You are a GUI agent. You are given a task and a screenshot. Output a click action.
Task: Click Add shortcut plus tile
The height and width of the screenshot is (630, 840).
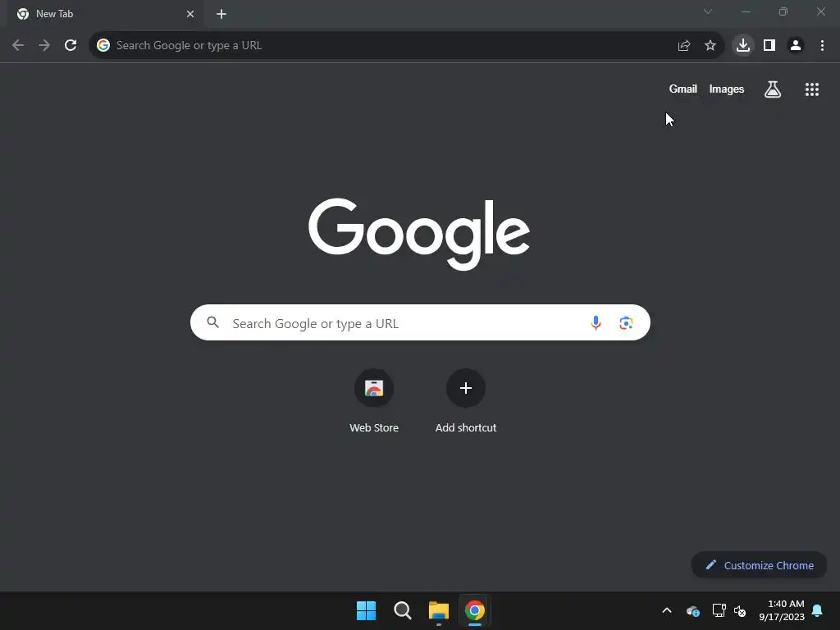[x=466, y=401]
